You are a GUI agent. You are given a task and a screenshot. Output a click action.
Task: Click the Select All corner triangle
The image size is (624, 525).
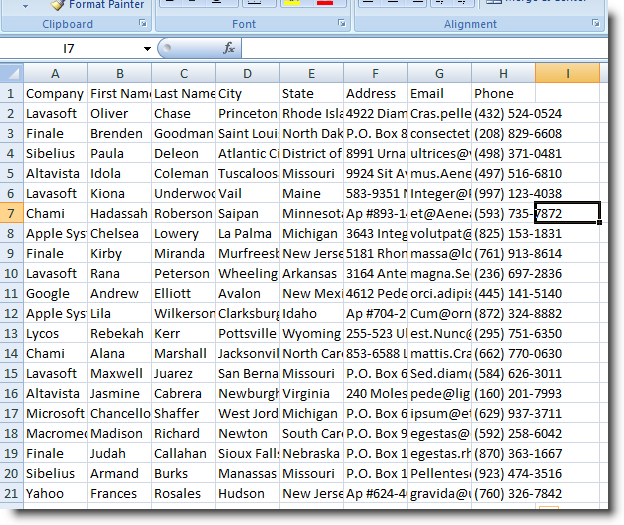click(12, 73)
